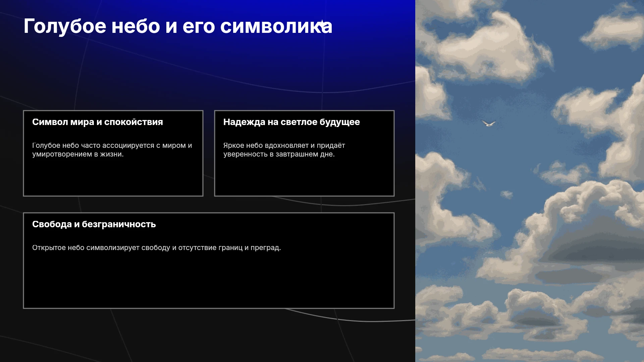The image size is (644, 362).
Task: Click the heading "Символ мира и спокойствия"
Action: click(x=98, y=122)
